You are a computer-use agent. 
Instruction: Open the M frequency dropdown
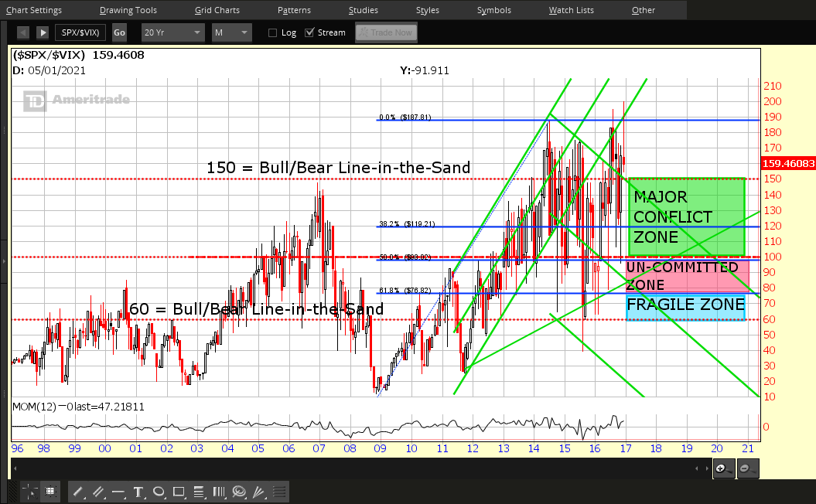(x=231, y=32)
